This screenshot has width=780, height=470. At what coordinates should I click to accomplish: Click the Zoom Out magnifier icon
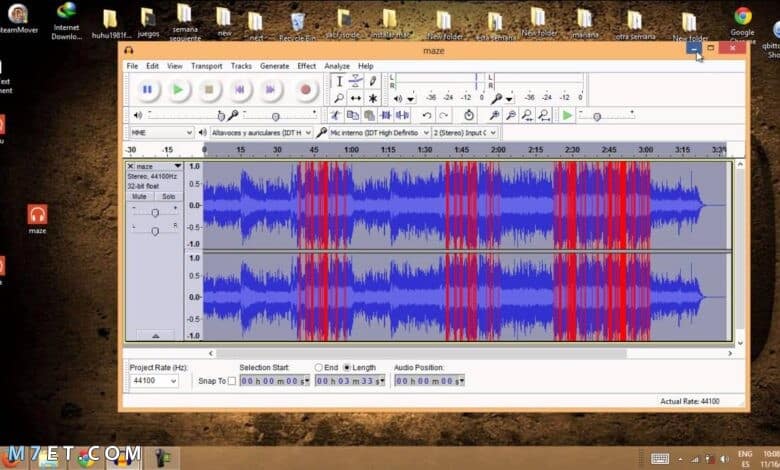(510, 115)
